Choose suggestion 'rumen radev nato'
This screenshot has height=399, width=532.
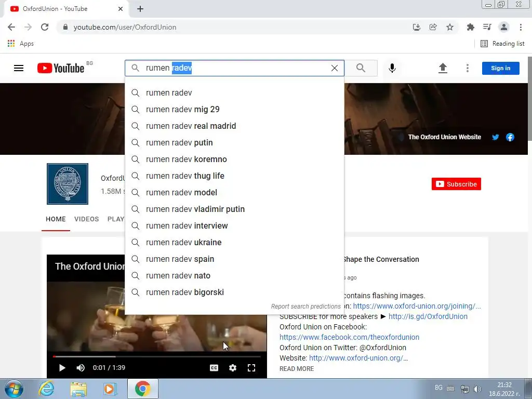(234, 275)
